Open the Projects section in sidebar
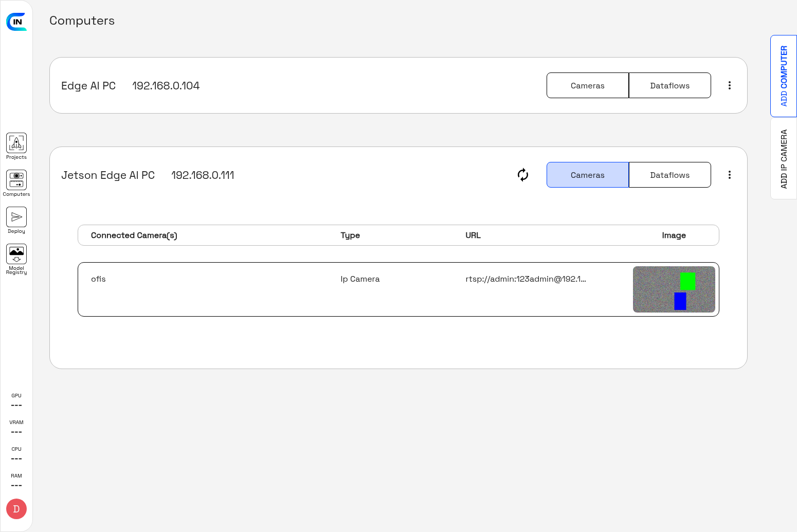The width and height of the screenshot is (797, 532). (16, 143)
